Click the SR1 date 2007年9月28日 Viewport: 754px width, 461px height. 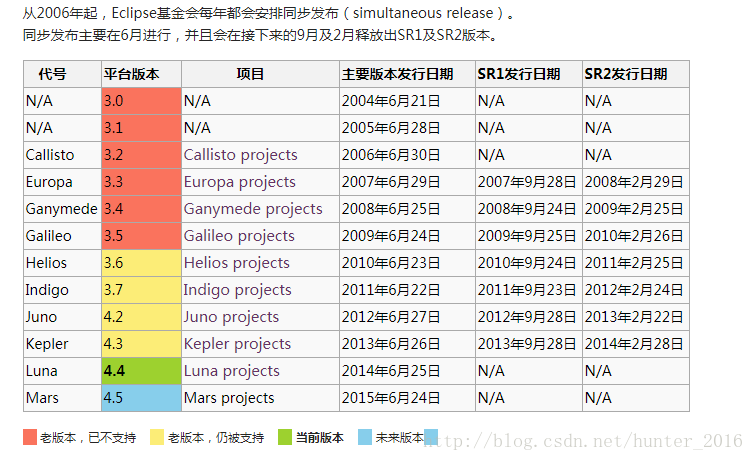click(x=527, y=182)
